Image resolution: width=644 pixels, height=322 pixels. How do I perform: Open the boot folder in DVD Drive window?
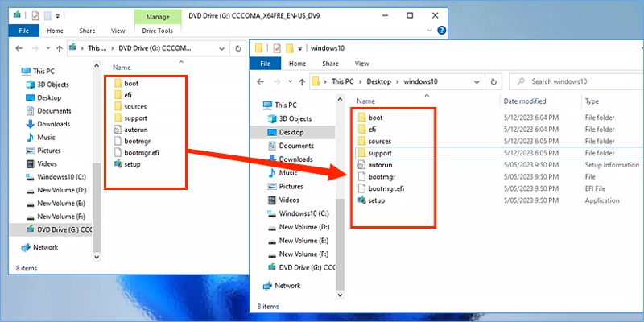[126, 84]
